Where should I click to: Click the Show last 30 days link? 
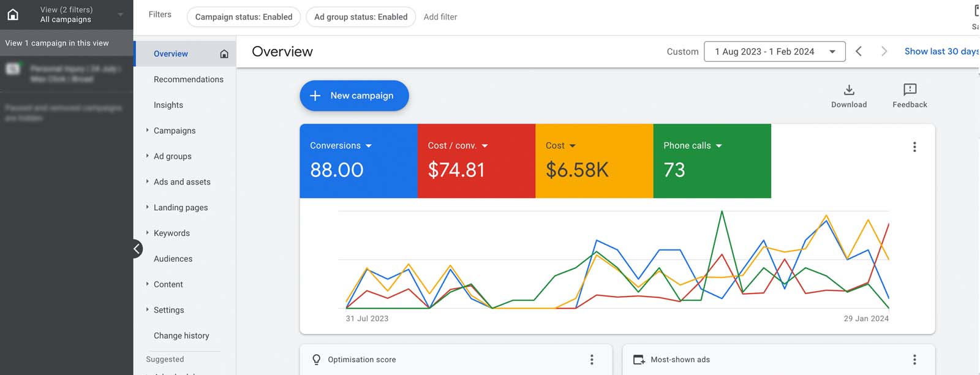pyautogui.click(x=941, y=51)
